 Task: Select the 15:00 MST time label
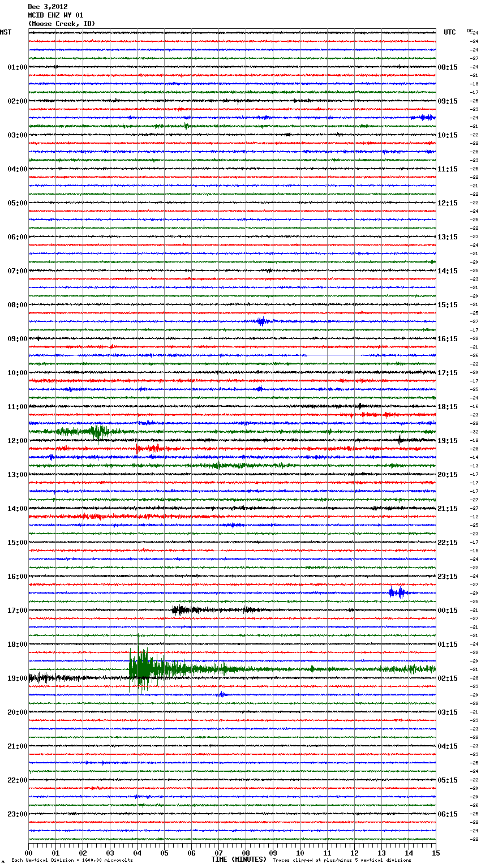click(x=17, y=543)
